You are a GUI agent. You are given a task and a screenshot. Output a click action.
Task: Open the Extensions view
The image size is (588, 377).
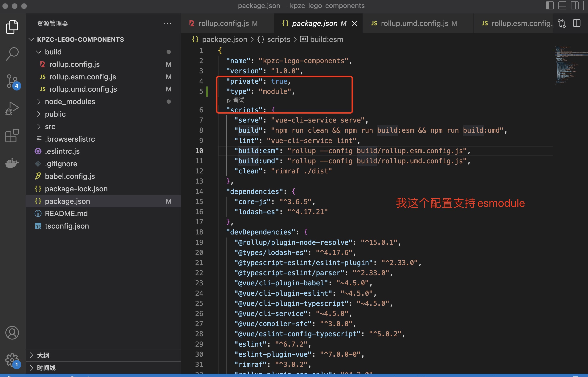tap(12, 136)
